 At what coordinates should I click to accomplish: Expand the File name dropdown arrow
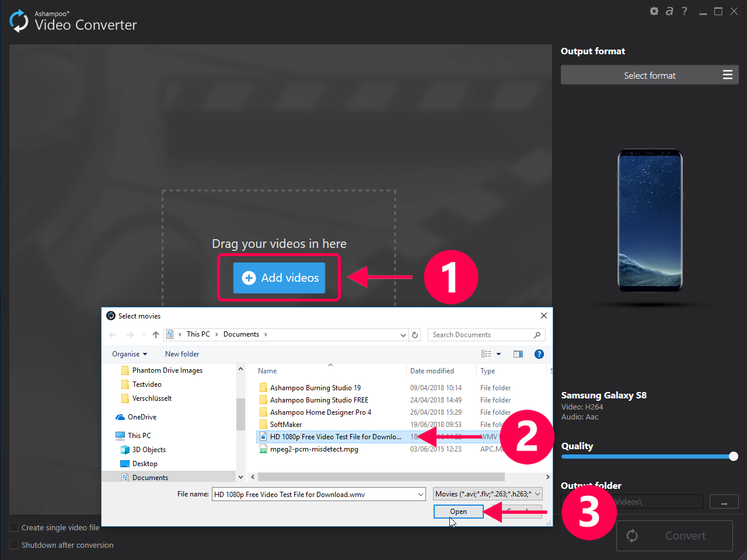(421, 494)
